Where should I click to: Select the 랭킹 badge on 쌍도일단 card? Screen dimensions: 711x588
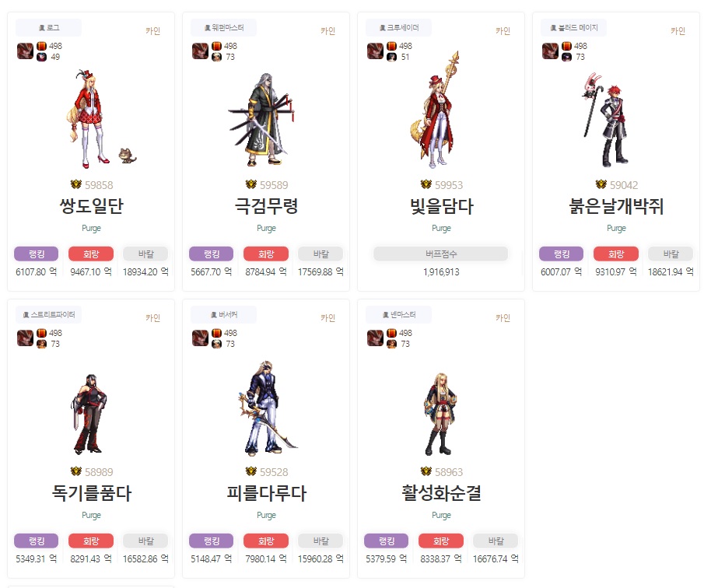click(37, 254)
